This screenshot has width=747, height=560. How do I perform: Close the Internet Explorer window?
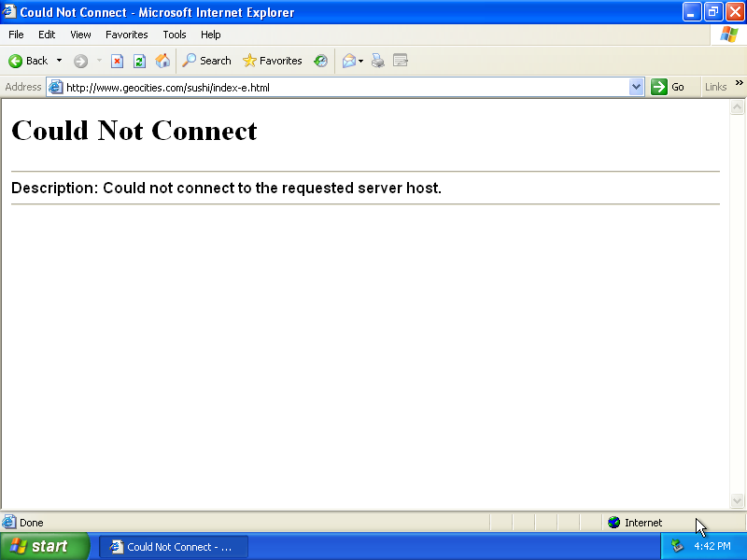pyautogui.click(x=735, y=12)
